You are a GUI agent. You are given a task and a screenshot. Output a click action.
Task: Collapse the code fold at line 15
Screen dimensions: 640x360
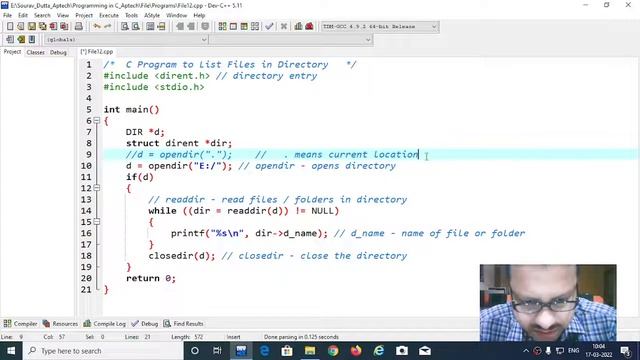[x=97, y=222]
